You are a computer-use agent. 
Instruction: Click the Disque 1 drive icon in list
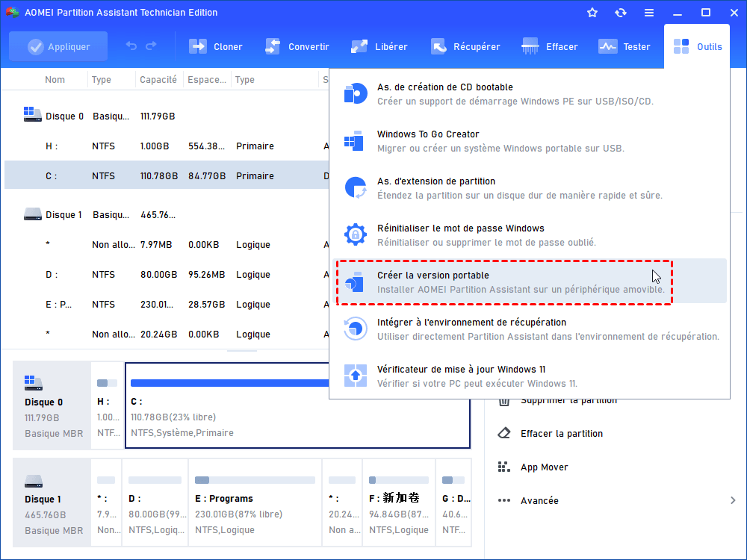point(32,214)
